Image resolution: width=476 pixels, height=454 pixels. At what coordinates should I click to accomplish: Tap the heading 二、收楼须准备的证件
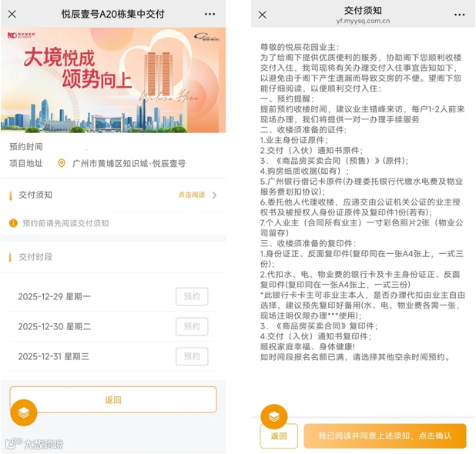coord(303,130)
